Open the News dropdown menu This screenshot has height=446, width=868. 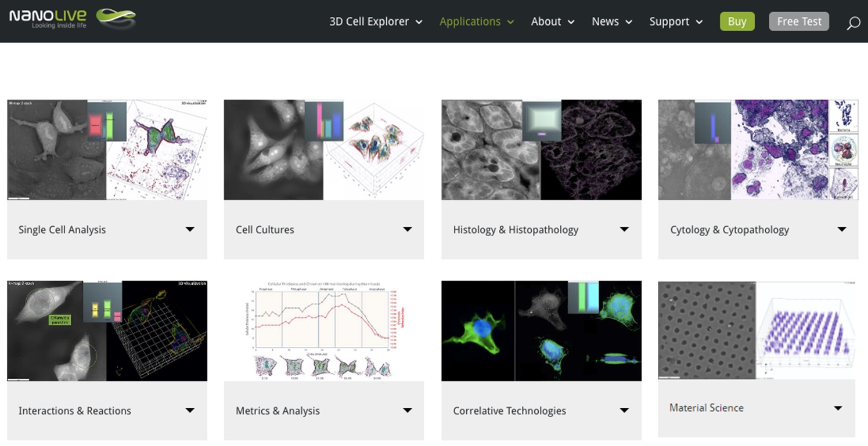pyautogui.click(x=611, y=21)
